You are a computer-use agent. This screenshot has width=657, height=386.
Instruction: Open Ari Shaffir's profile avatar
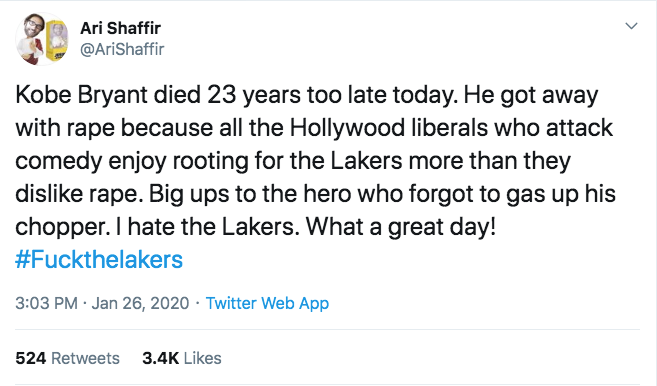[x=42, y=39]
